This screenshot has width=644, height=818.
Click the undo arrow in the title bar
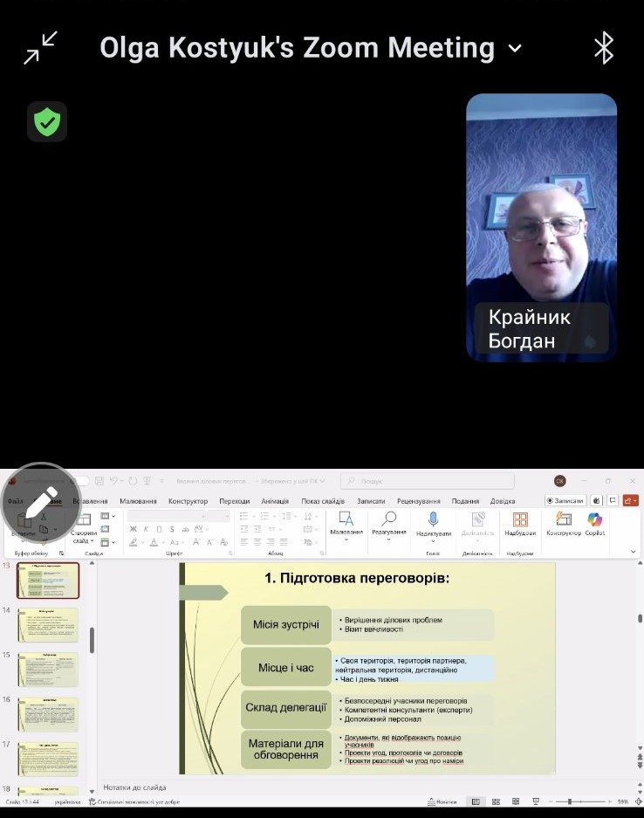coord(113,480)
